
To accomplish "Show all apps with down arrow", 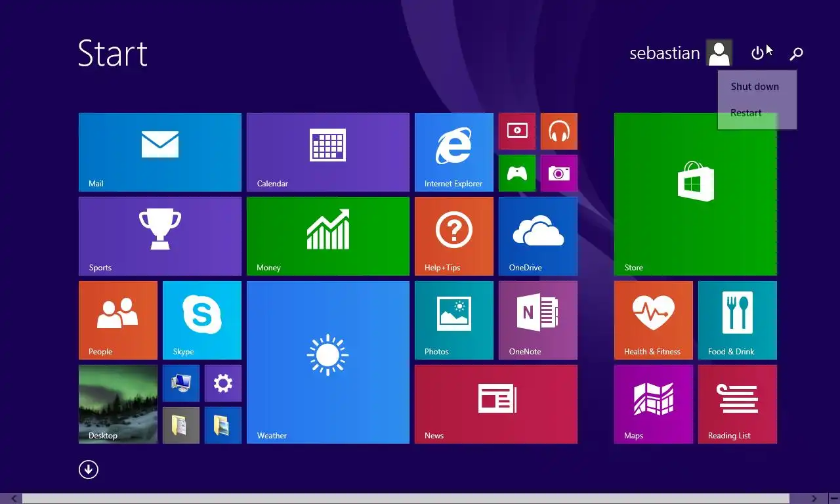I will click(x=89, y=469).
